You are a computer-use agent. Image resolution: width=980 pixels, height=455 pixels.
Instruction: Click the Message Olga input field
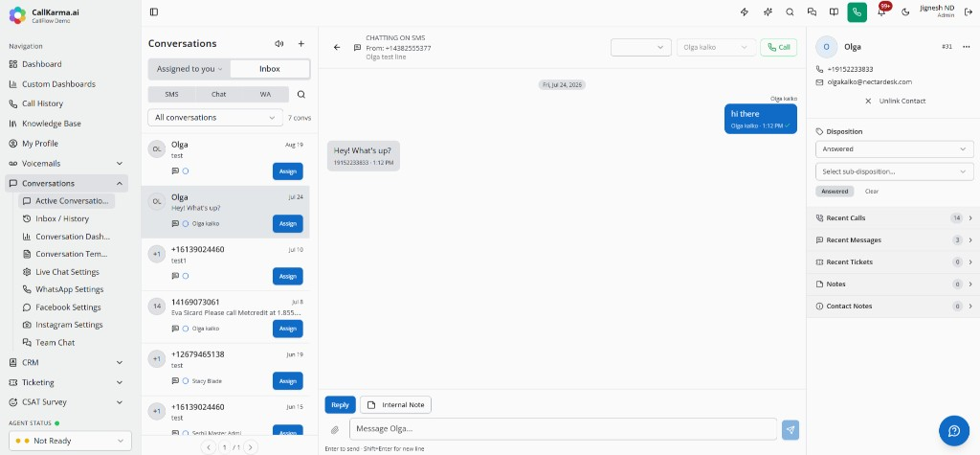coord(563,429)
